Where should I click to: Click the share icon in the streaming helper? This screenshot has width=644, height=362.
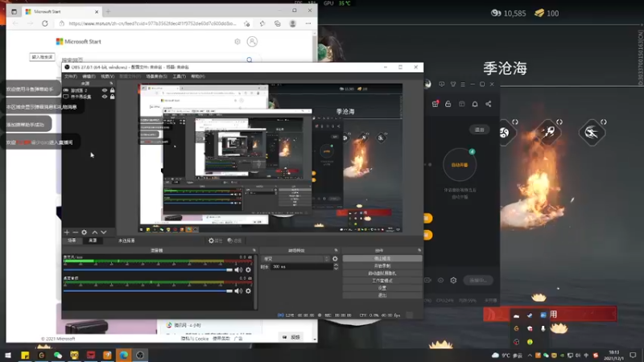coord(489,104)
